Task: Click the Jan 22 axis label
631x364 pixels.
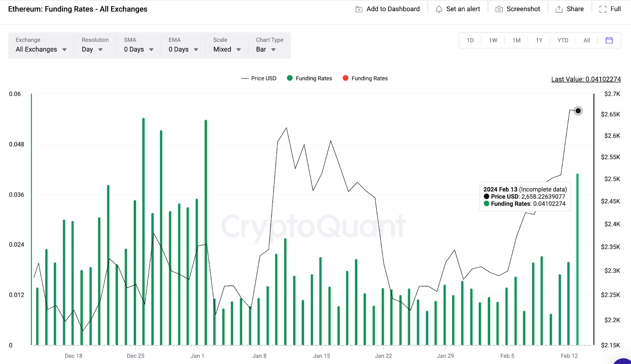Action: (x=383, y=356)
